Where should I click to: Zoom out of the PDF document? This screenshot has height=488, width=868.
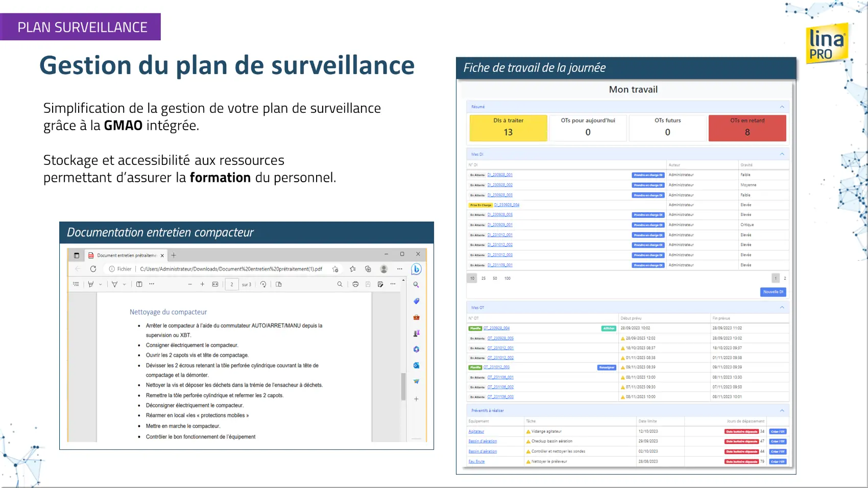point(190,284)
